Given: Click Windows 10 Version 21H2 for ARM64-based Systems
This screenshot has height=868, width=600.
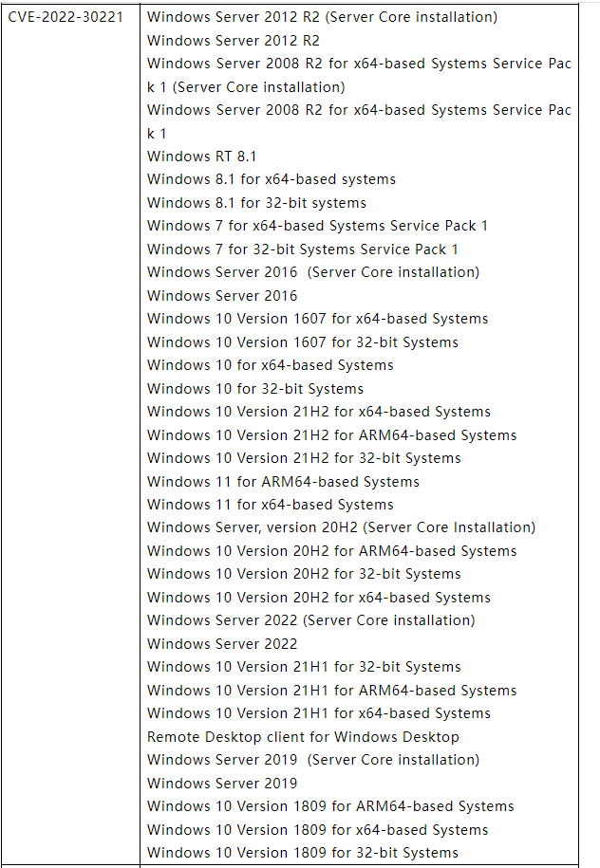Looking at the screenshot, I should pyautogui.click(x=332, y=435).
